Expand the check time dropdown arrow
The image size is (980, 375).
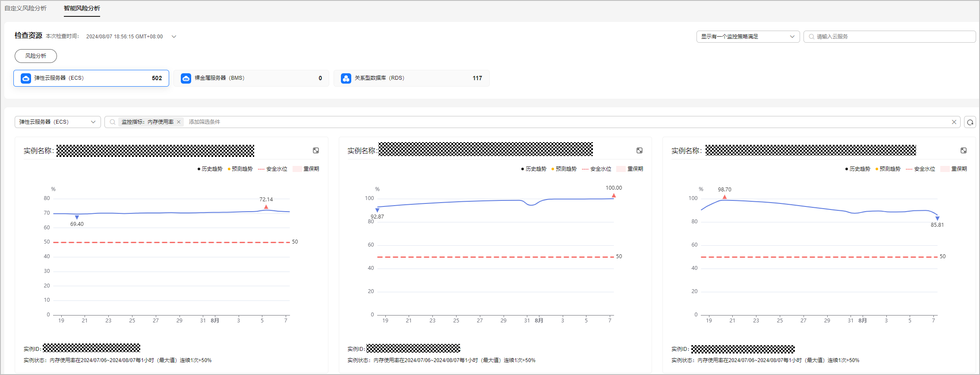point(174,37)
